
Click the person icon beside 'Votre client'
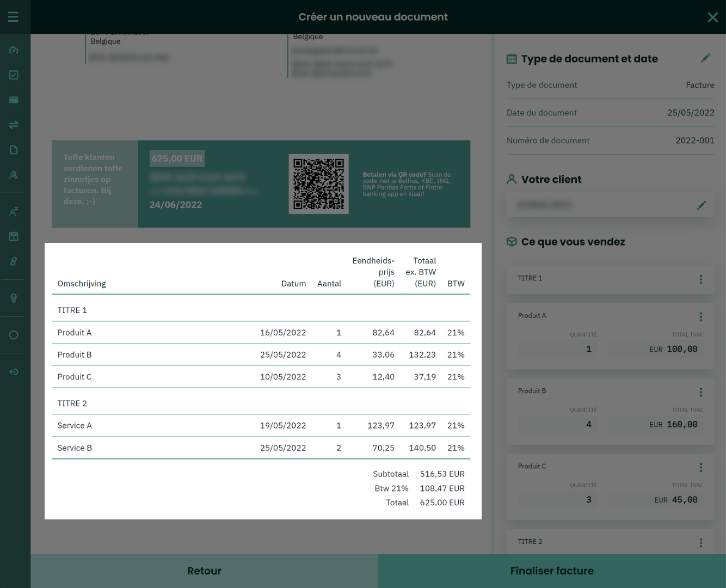click(512, 179)
